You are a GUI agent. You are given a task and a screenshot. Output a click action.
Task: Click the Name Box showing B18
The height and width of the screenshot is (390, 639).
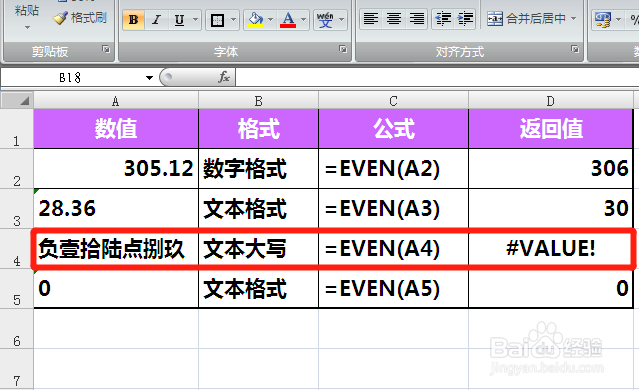(x=70, y=77)
